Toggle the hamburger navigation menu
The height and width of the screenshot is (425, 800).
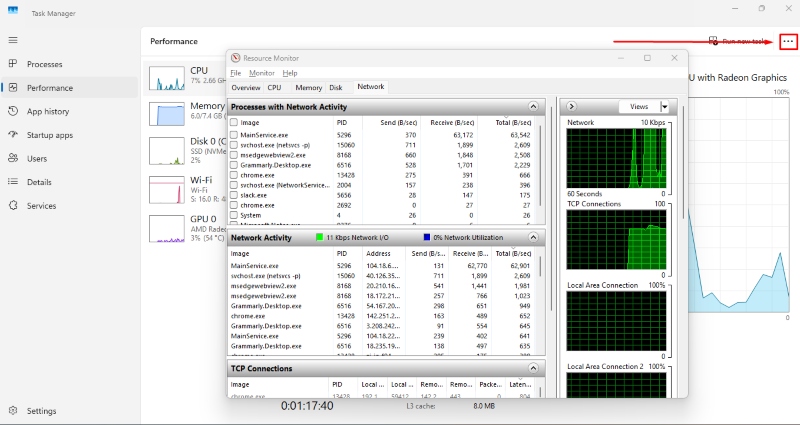click(x=13, y=40)
